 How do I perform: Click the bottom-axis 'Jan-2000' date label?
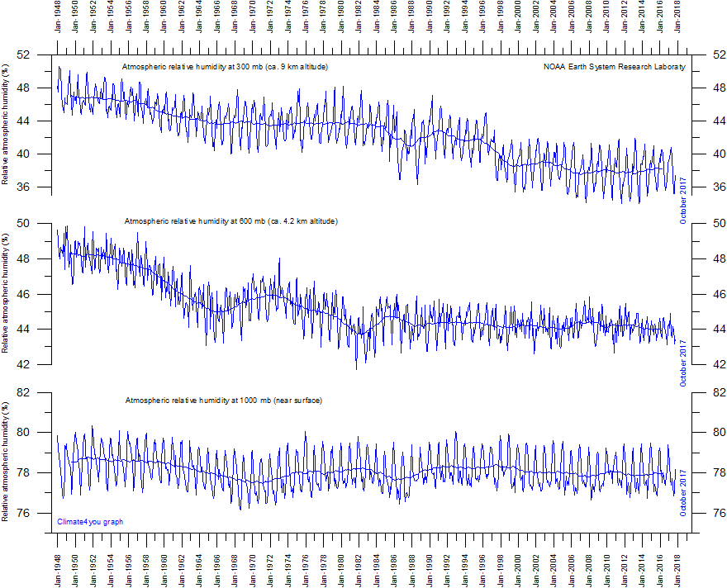(518, 571)
